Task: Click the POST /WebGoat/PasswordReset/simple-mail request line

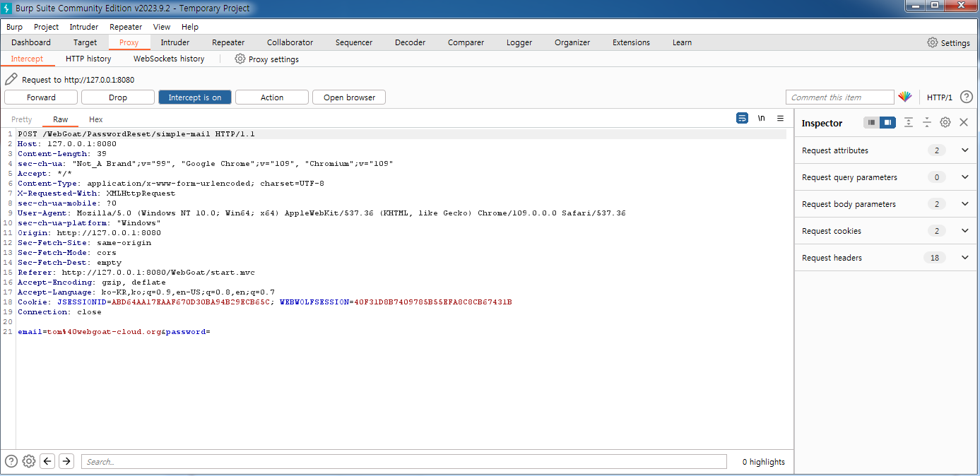Action: coord(136,133)
